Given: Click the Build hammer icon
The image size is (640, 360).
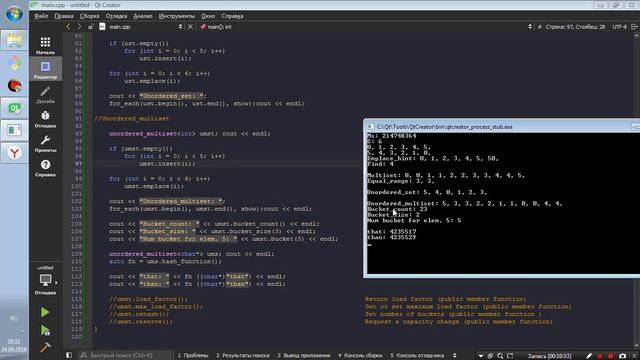Looking at the screenshot, I should click(45, 347).
